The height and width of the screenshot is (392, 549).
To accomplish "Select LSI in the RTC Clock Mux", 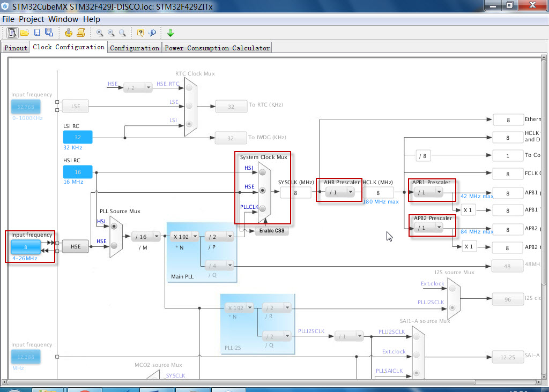I will pyautogui.click(x=189, y=124).
